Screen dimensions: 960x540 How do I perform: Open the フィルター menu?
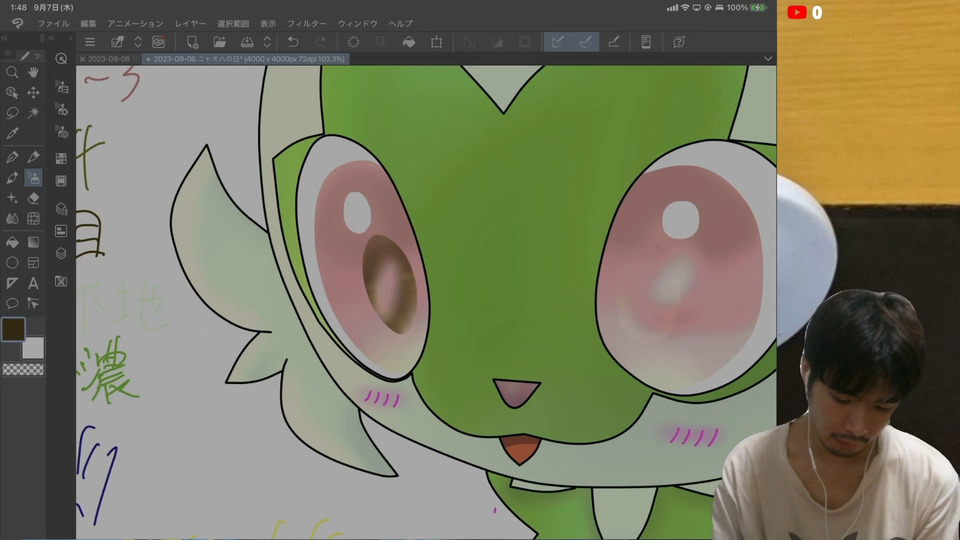307,24
